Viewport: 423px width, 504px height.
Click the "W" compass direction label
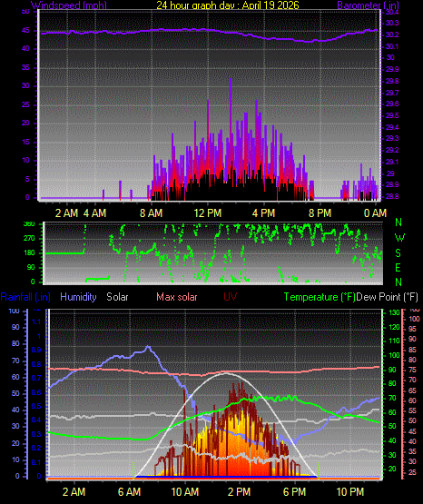[x=399, y=238]
